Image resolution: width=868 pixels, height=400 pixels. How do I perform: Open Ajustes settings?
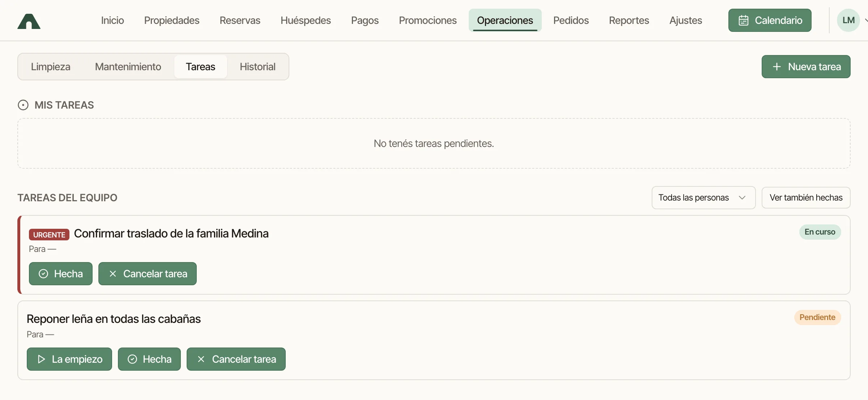pyautogui.click(x=686, y=20)
